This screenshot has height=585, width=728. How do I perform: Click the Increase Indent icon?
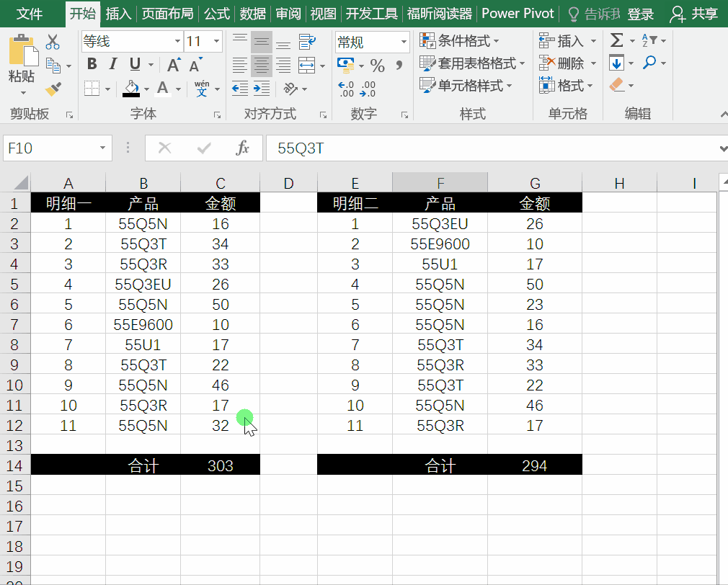(262, 88)
